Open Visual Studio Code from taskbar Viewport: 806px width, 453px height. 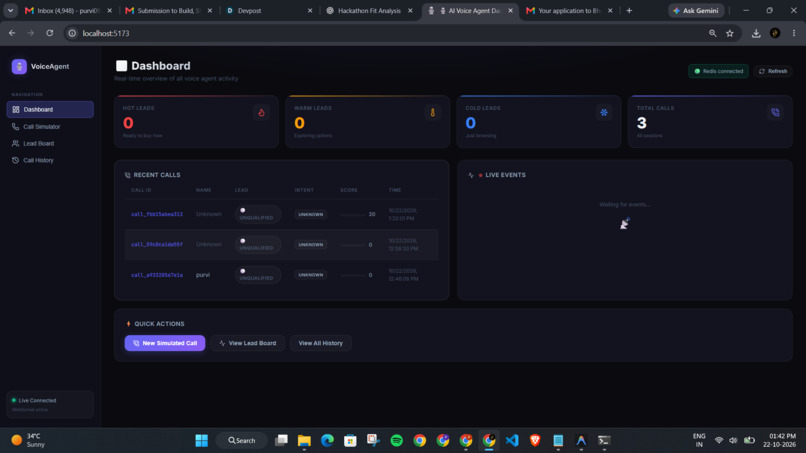click(x=512, y=440)
